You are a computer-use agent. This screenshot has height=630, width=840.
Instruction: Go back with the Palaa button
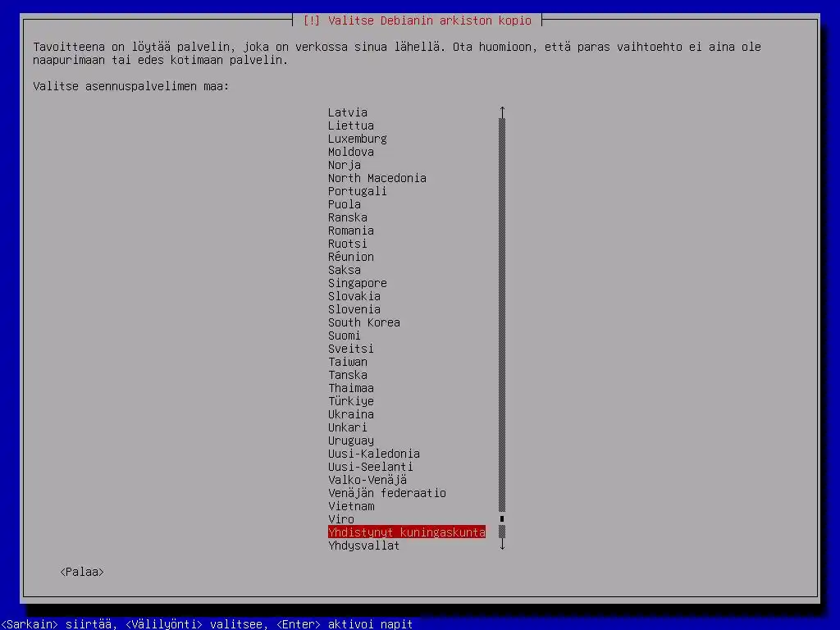click(x=82, y=572)
